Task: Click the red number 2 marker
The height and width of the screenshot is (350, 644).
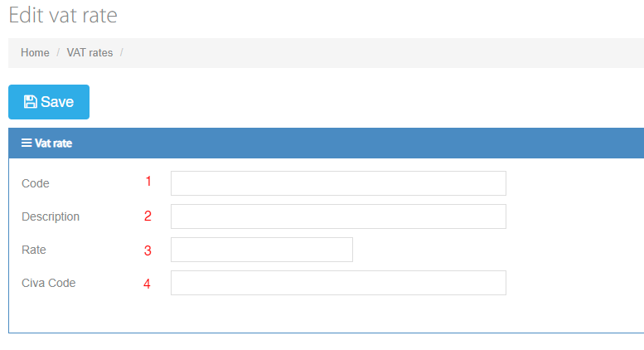Action: [x=148, y=216]
